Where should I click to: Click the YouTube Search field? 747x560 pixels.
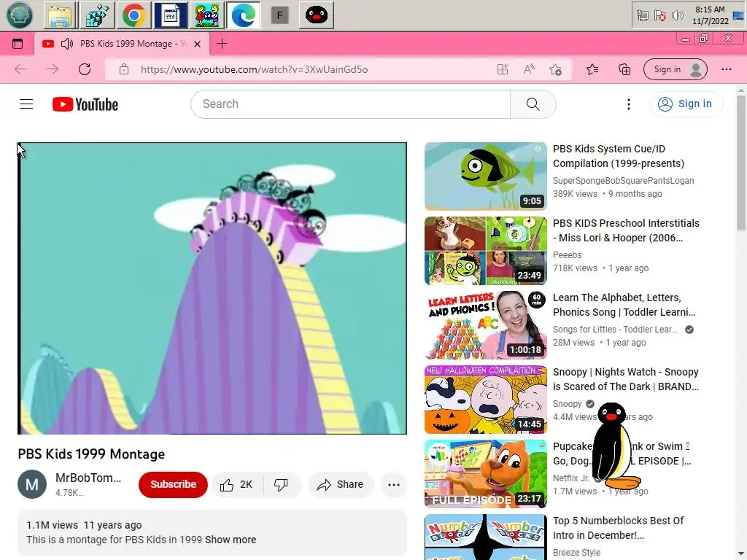tap(351, 104)
